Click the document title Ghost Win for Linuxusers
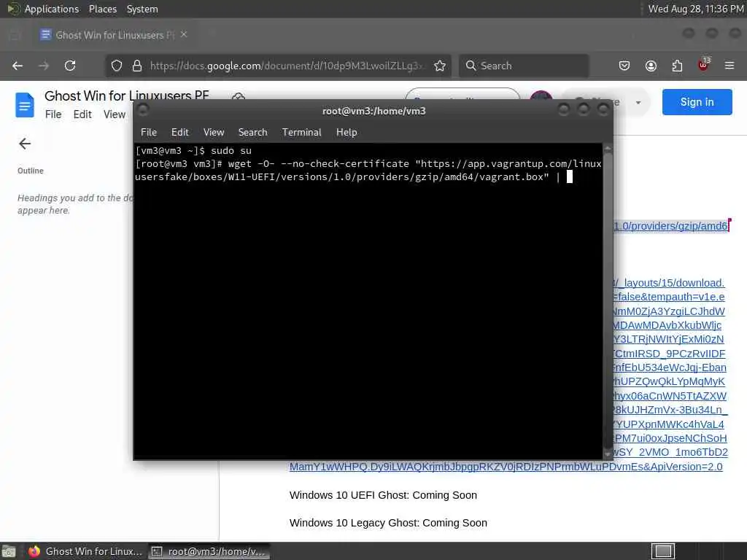747x560 pixels. coord(127,96)
